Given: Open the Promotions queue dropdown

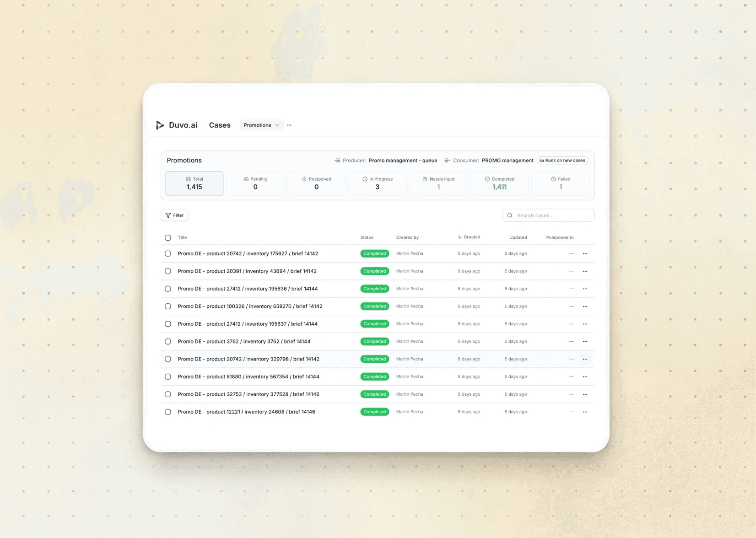Looking at the screenshot, I should 261,125.
